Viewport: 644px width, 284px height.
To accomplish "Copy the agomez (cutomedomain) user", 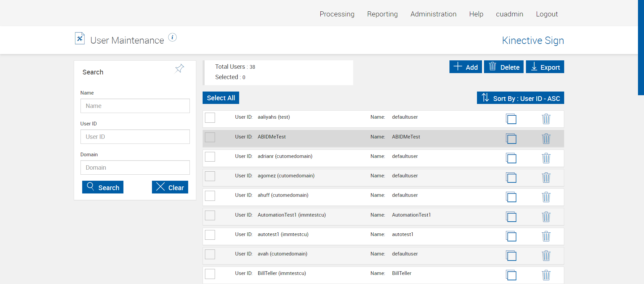I will 511,177.
